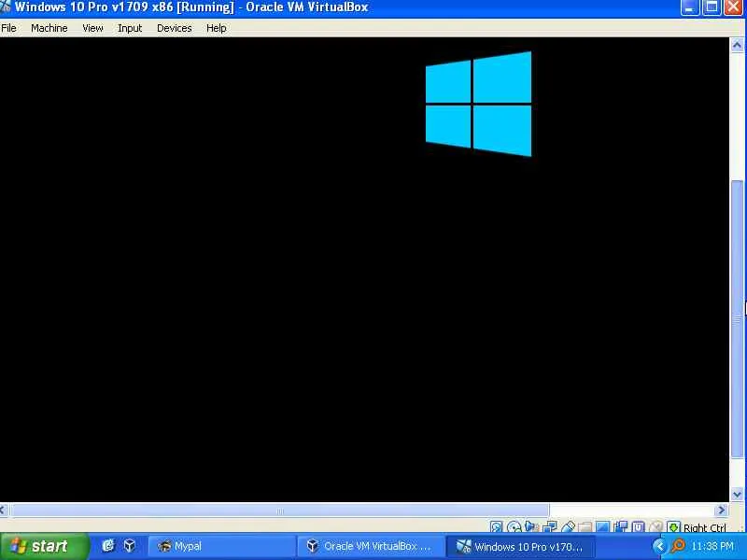The width and height of the screenshot is (747, 560).
Task: Open the Windows XP start menu
Action: pos(44,546)
